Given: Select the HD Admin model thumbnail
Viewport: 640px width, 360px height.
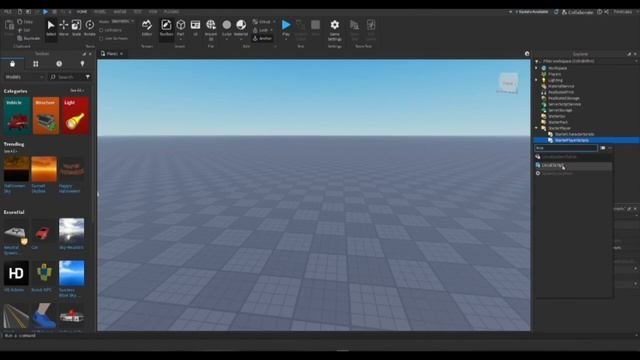Looking at the screenshot, I should click(x=16, y=273).
